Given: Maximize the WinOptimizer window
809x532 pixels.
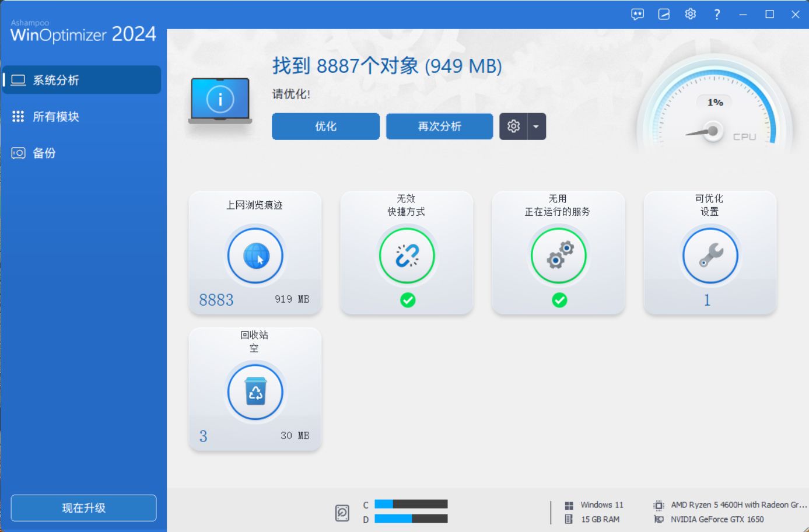Looking at the screenshot, I should coord(770,15).
